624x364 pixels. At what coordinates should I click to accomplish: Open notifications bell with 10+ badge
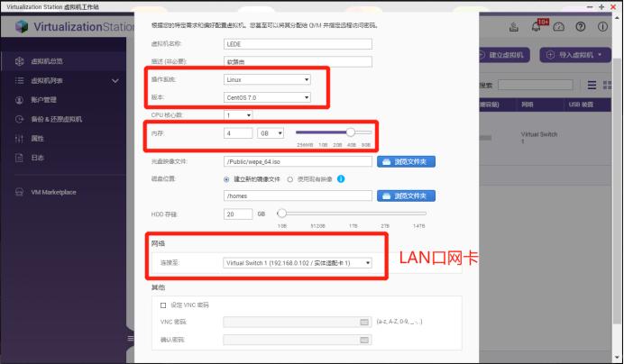coord(537,26)
